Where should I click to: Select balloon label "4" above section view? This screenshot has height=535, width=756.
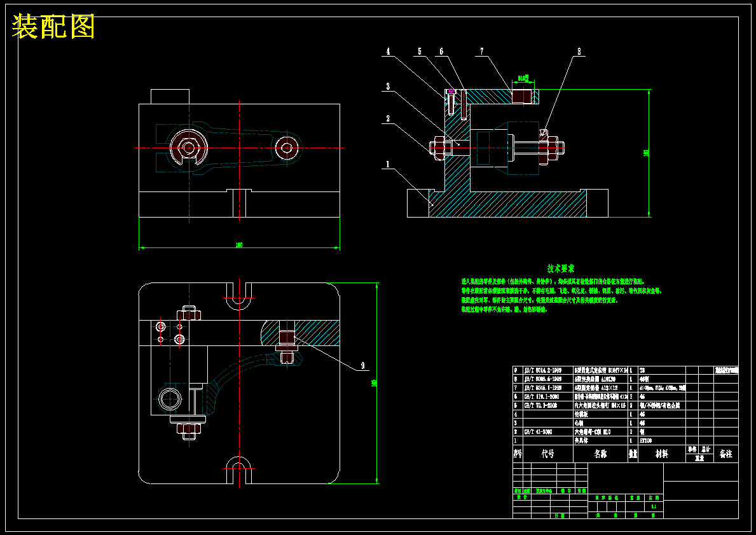click(388, 51)
